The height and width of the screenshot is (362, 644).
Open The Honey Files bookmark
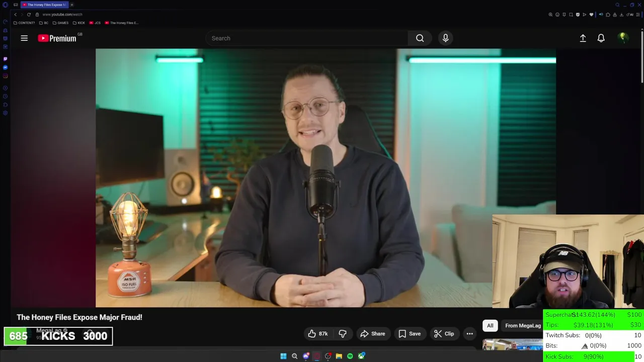pyautogui.click(x=122, y=23)
